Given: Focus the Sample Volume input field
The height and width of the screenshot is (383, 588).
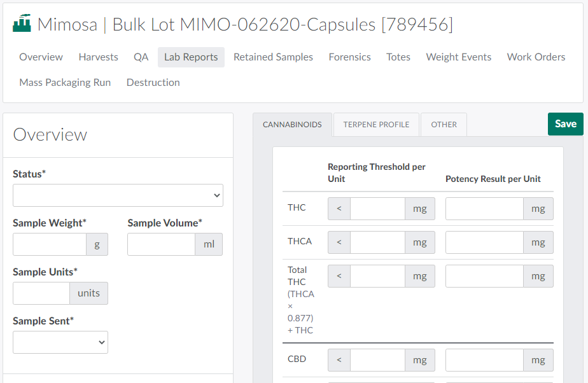Looking at the screenshot, I should [161, 244].
